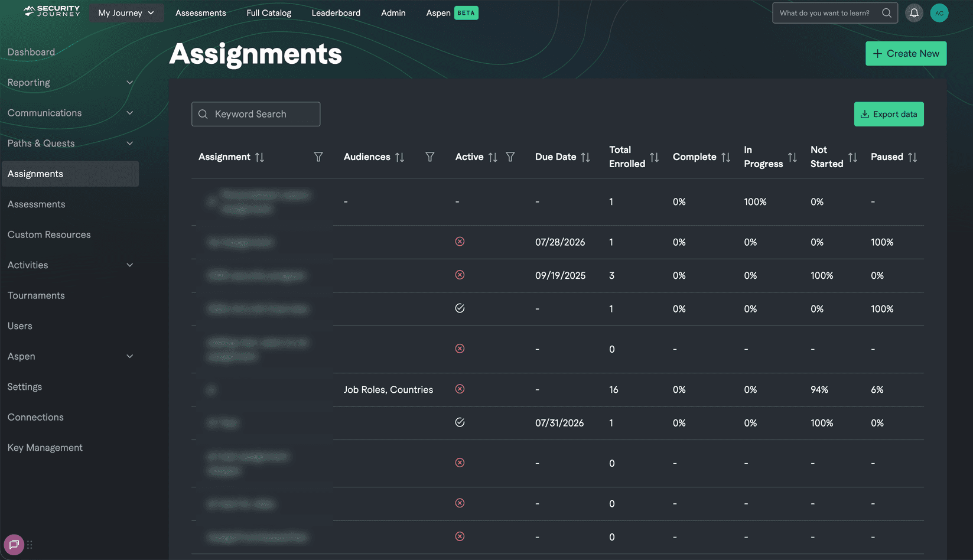
Task: Open Aspen BETA in top navigation
Action: (x=452, y=13)
